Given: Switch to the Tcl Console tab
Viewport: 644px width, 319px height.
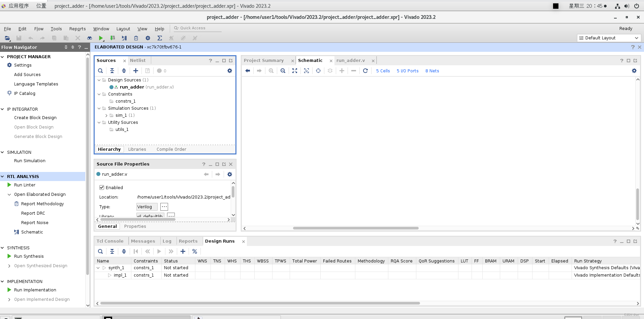Looking at the screenshot, I should [110, 241].
